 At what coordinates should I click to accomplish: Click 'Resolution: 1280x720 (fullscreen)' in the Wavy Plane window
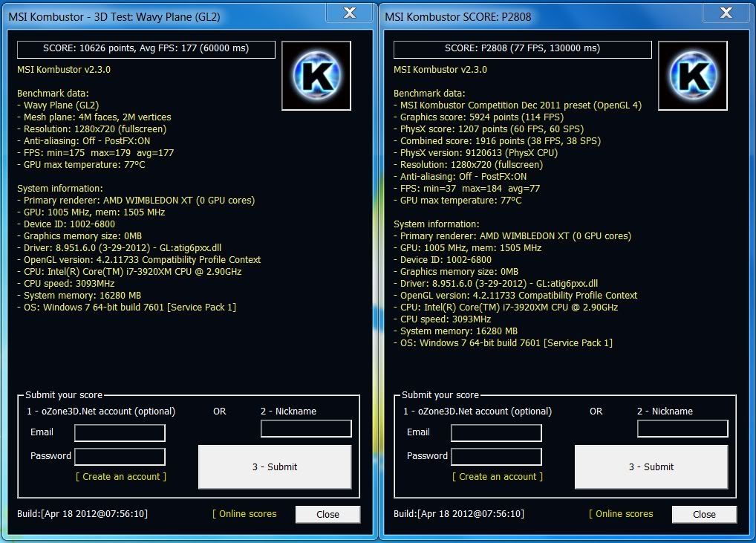click(x=92, y=129)
